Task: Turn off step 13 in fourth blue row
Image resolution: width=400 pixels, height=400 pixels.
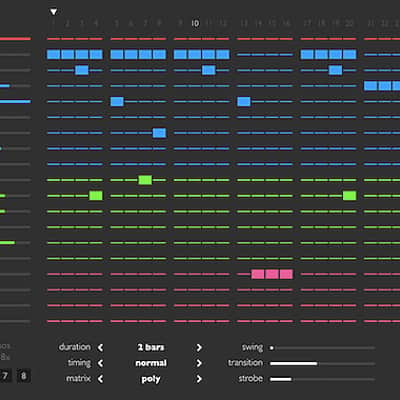Action: pos(244,101)
